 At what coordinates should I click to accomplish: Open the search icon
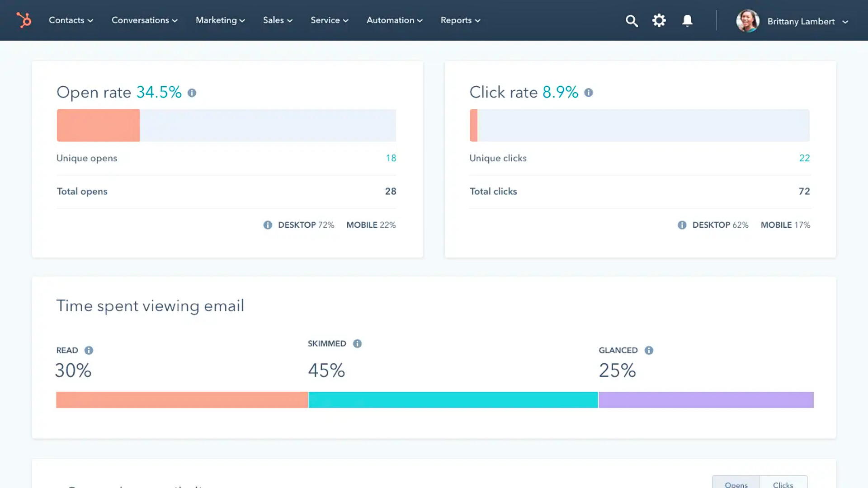click(631, 20)
